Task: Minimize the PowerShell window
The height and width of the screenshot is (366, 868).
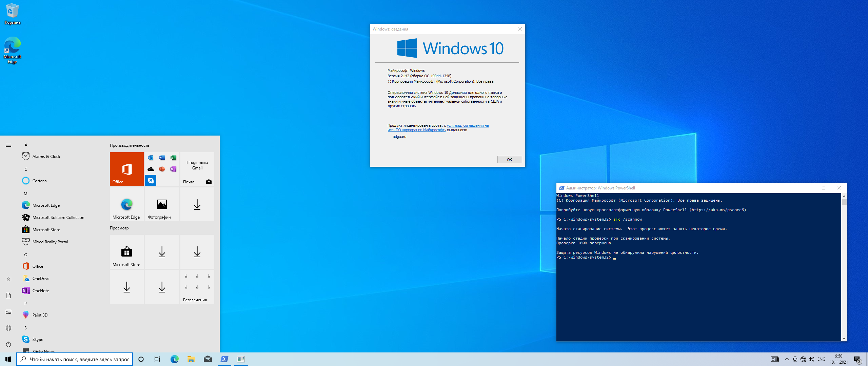Action: [x=808, y=188]
